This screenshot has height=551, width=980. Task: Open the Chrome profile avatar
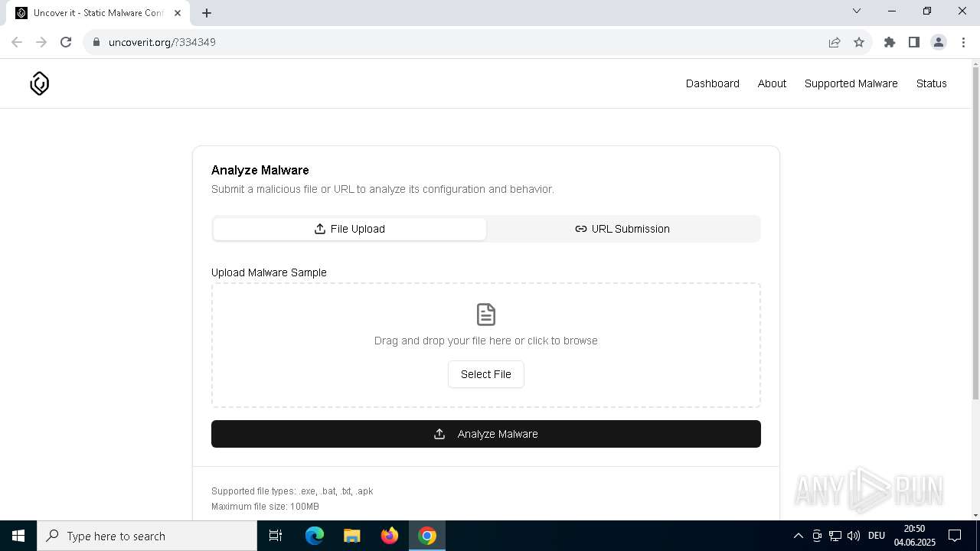coord(939,42)
